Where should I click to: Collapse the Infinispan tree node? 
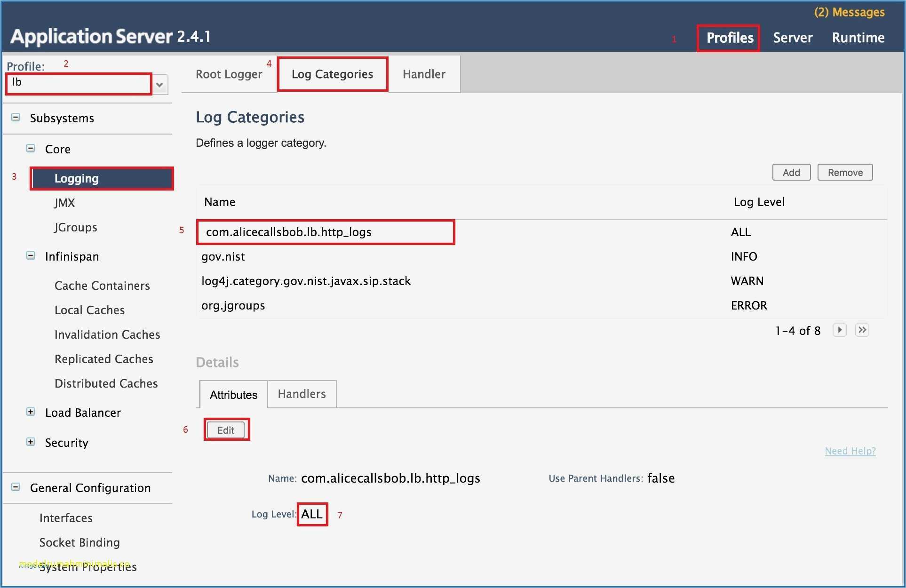click(31, 256)
